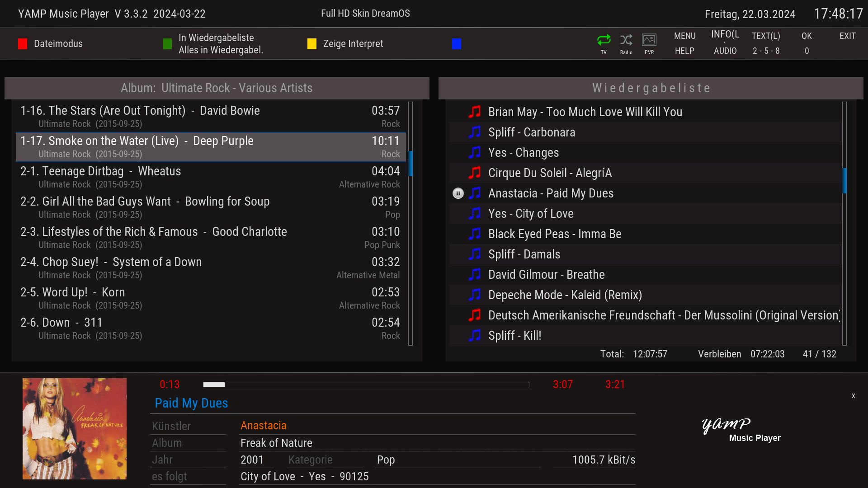Click the pause icon beside Anastacia track

[458, 193]
